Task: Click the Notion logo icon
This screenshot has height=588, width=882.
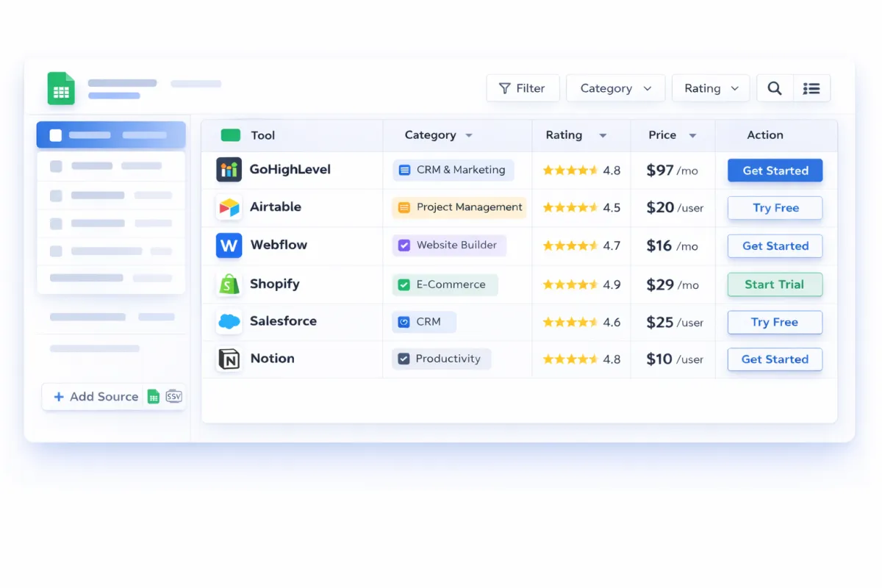Action: tap(229, 359)
